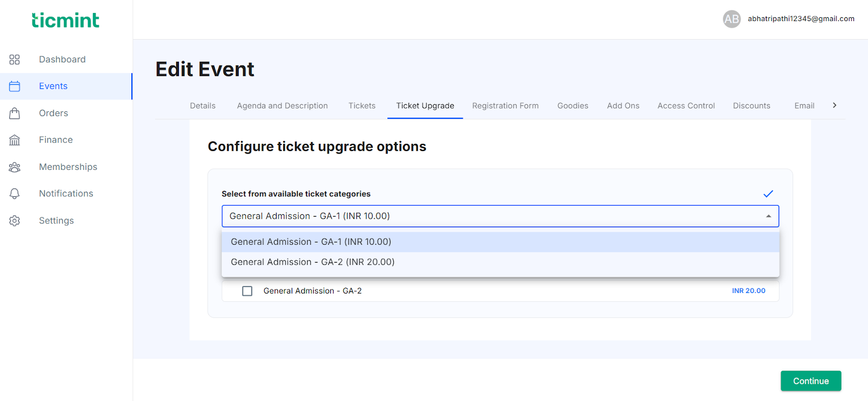Click the Notifications bell icon
The width and height of the screenshot is (868, 401).
coord(15,194)
